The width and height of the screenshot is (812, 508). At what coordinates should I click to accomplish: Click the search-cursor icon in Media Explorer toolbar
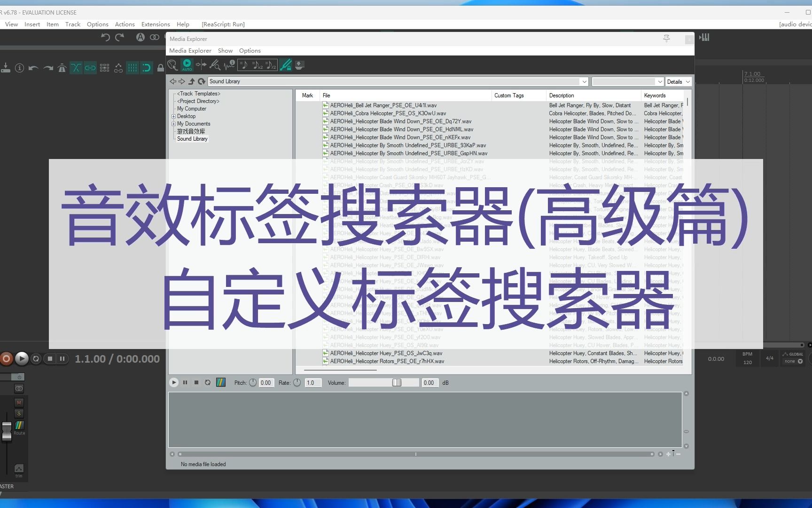(173, 65)
